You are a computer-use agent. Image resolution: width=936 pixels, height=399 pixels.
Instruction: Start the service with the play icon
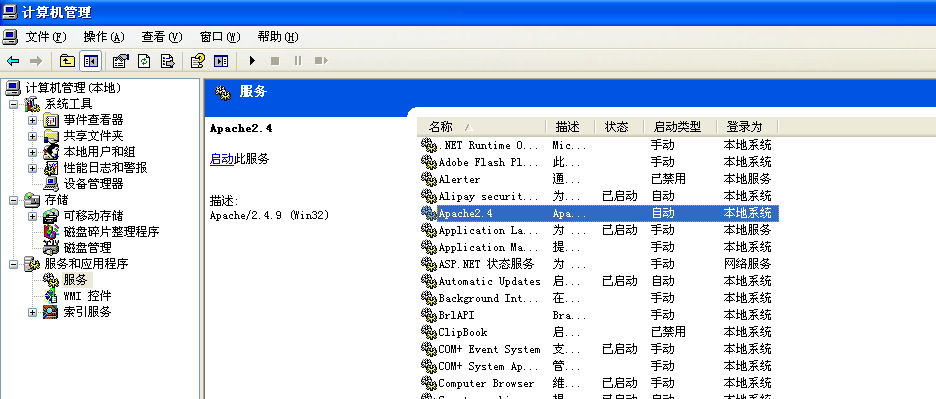coord(252,61)
